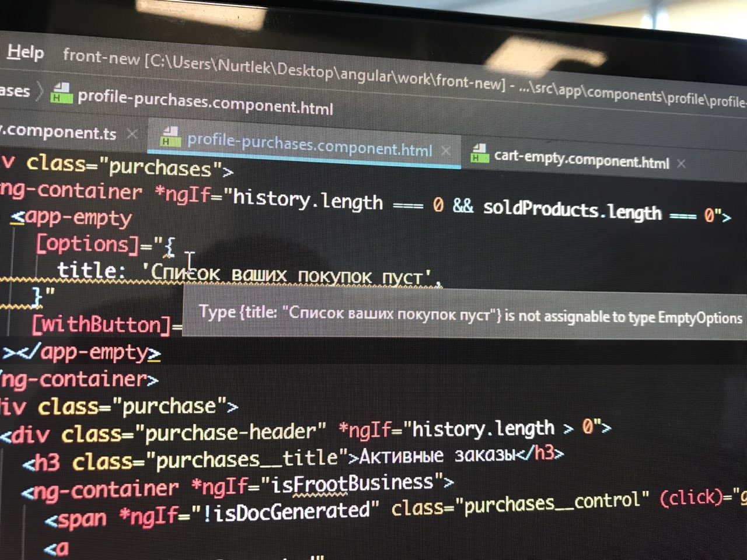Click the closing ng-container tag
747x560 pixels.
coord(79,379)
